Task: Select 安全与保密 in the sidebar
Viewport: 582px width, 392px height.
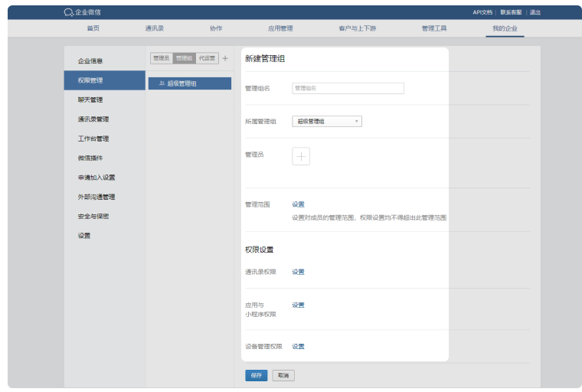Action: [x=93, y=216]
